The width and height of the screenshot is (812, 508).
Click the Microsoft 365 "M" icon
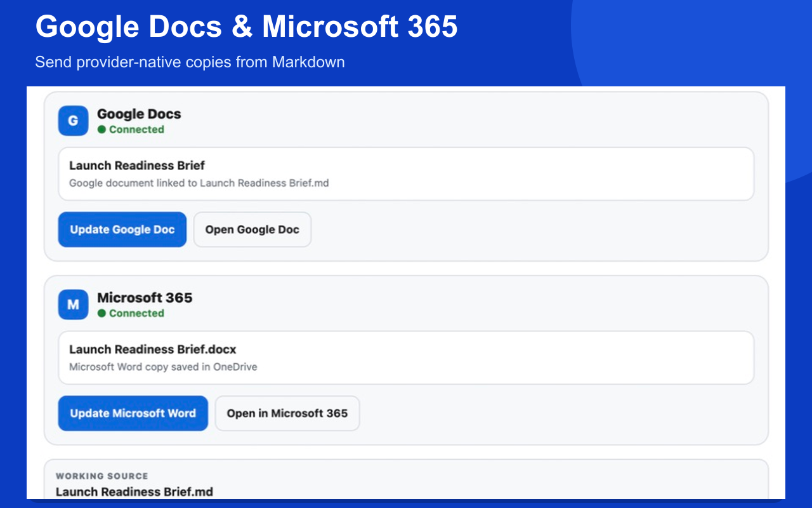coord(73,305)
